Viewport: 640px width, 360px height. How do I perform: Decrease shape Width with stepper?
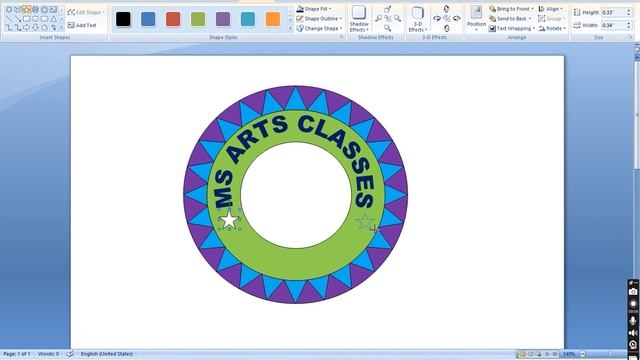[629, 27]
